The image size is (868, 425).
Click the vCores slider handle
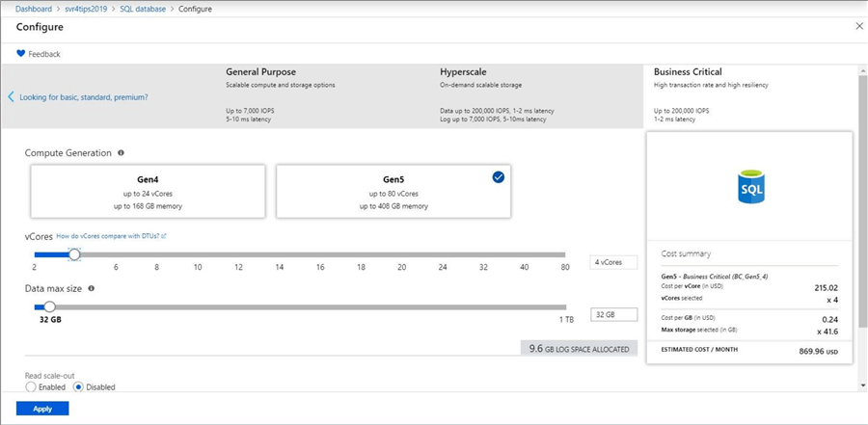pyautogui.click(x=74, y=254)
